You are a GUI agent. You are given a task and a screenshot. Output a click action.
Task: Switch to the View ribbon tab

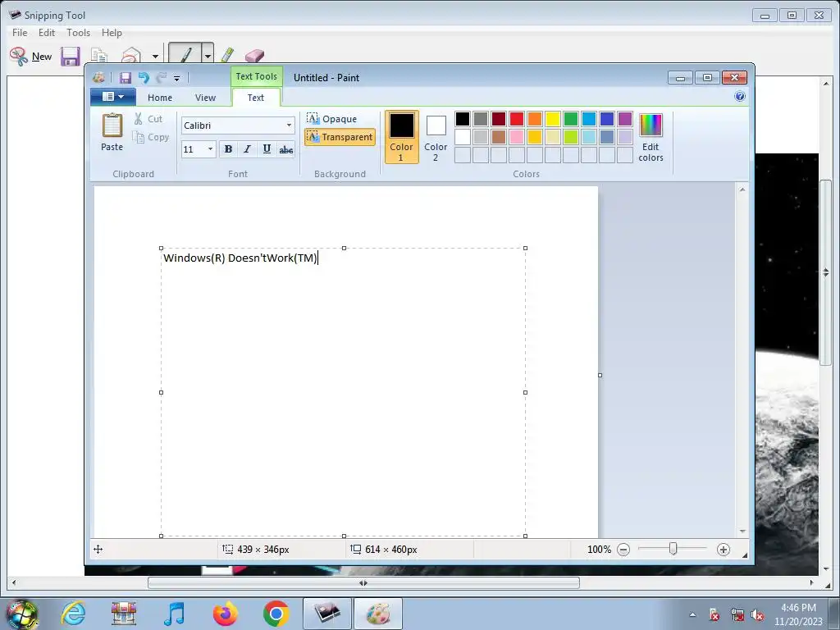tap(205, 98)
